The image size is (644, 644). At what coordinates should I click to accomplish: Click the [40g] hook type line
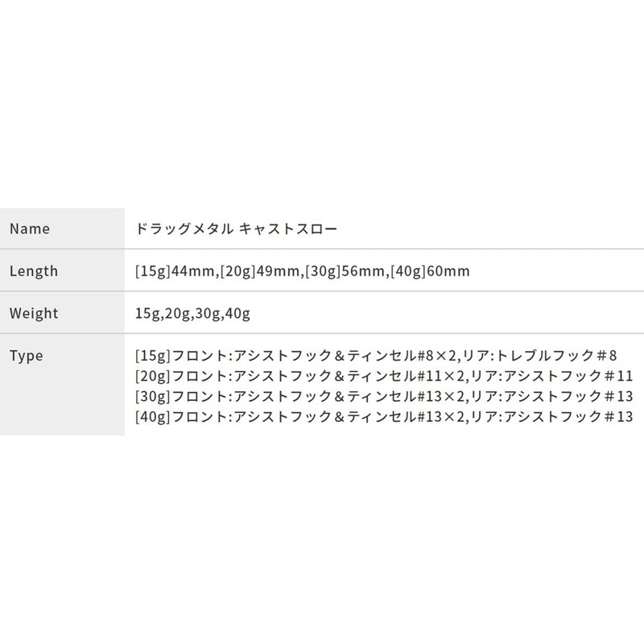[x=382, y=416]
